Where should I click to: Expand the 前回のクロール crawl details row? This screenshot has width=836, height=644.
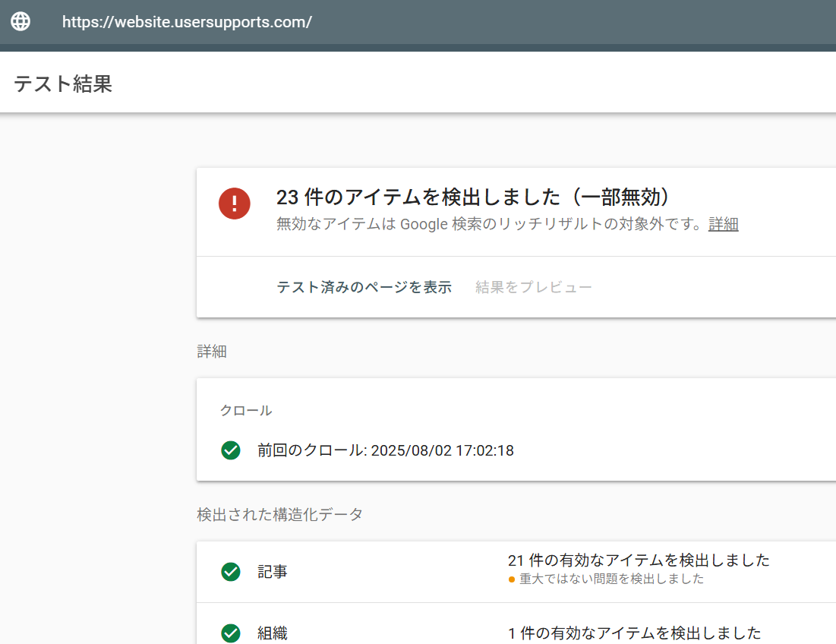(385, 450)
